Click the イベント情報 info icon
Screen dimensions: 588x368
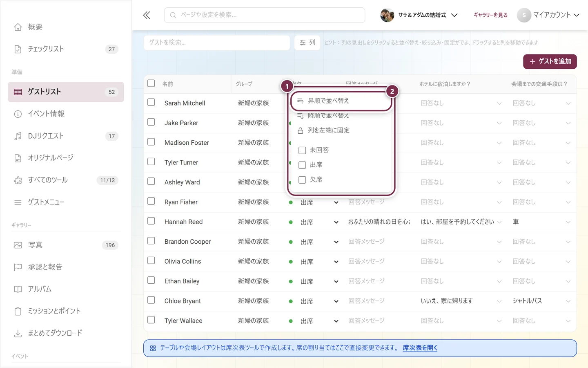coord(18,114)
